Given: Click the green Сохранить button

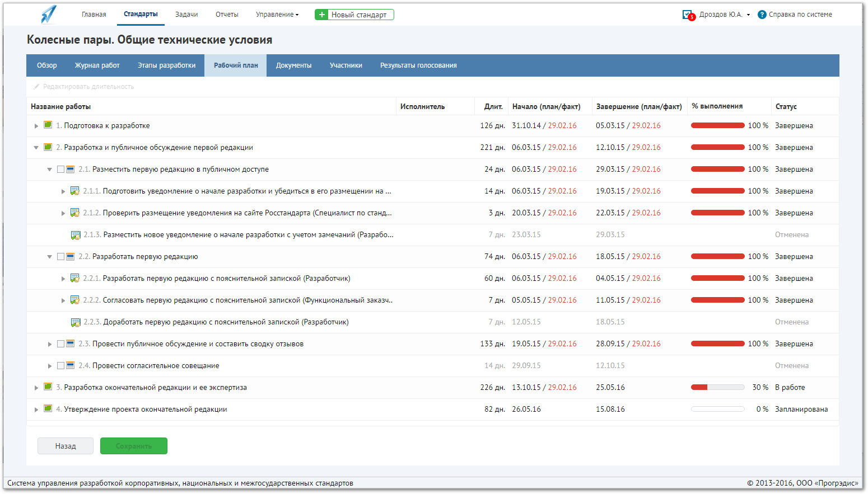Looking at the screenshot, I should point(134,446).
